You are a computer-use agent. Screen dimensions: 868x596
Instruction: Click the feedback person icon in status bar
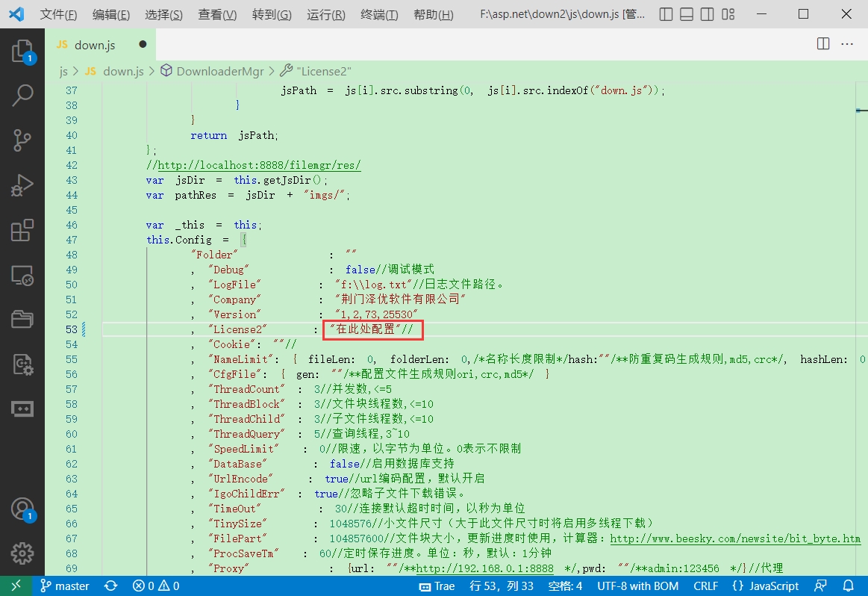pos(820,586)
